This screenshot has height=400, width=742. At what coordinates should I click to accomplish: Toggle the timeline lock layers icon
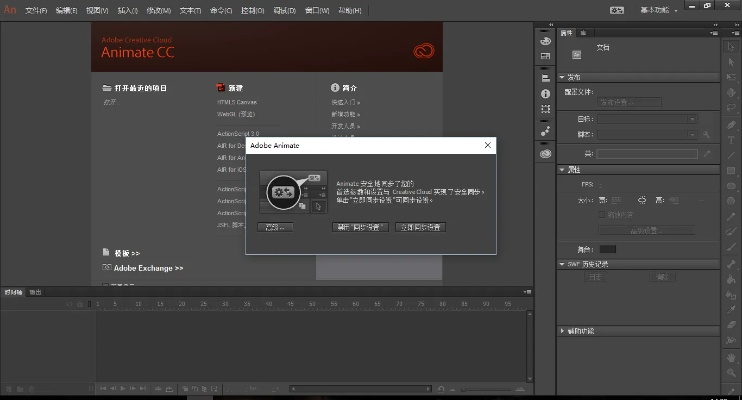coord(80,303)
